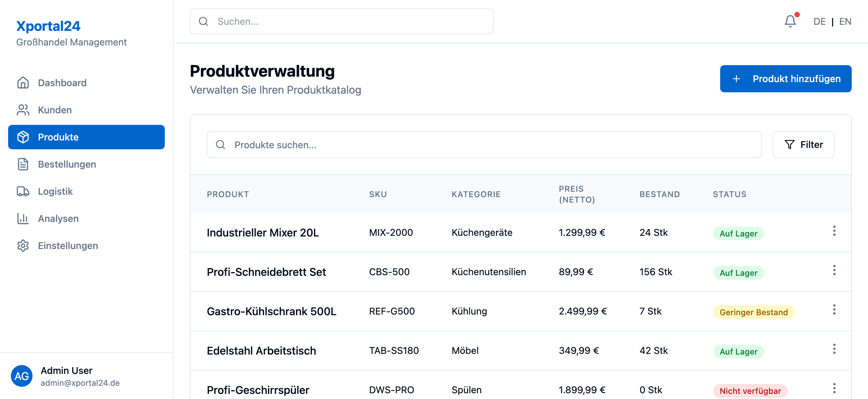Open Einstellungen page
Screen dimensions: 868x399
86,246
